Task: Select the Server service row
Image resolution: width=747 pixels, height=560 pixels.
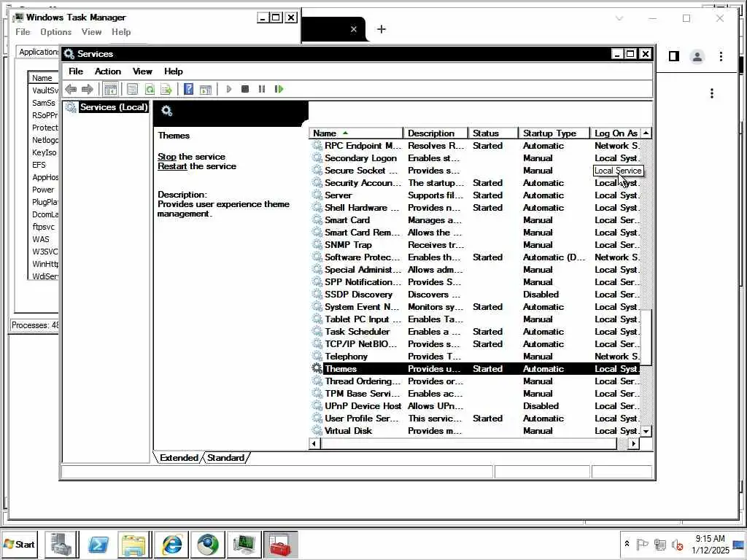Action: coord(475,195)
